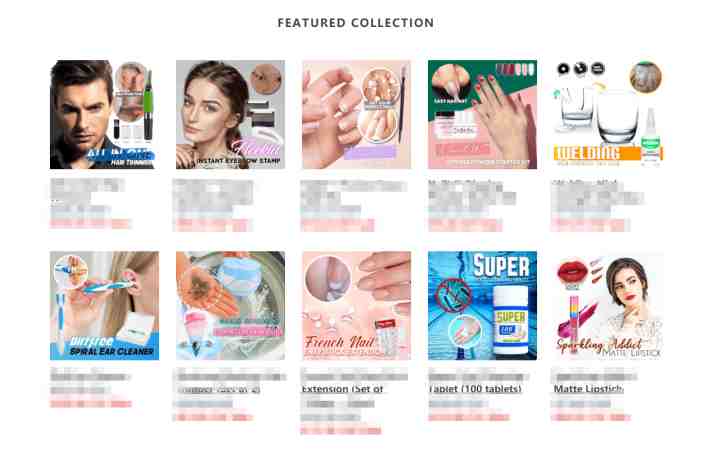Click the pink price under ear cleaner
Viewport: 713px width, 456px height.
[90, 404]
